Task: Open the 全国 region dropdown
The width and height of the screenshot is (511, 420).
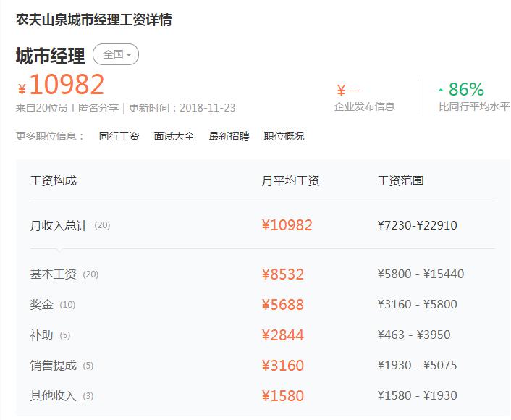Action: 116,54
